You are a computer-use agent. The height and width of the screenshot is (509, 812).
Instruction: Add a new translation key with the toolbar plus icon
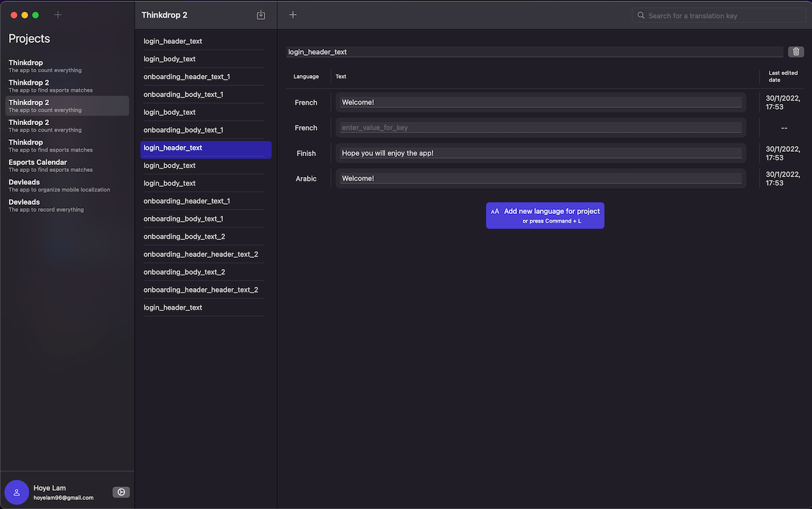292,15
